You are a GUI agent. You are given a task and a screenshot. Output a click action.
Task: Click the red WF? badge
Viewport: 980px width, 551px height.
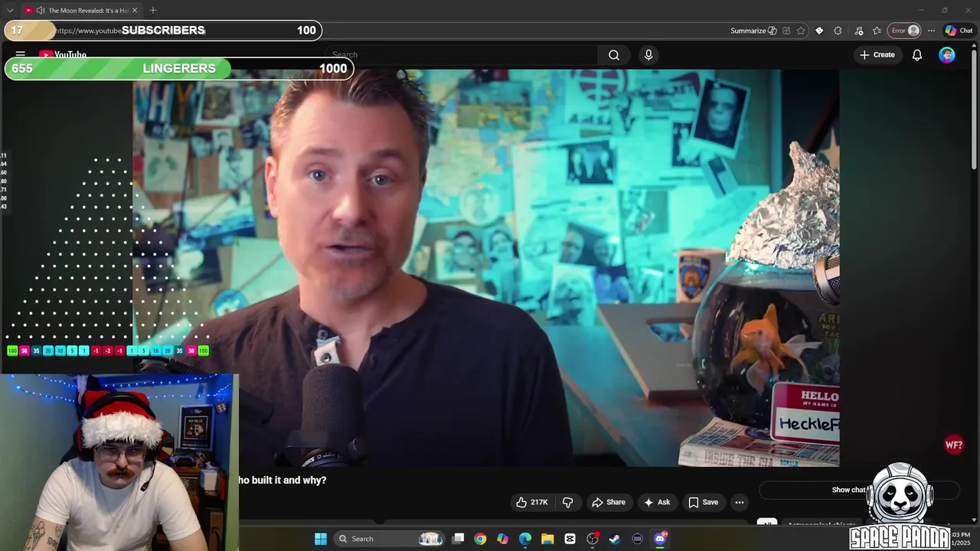point(954,445)
